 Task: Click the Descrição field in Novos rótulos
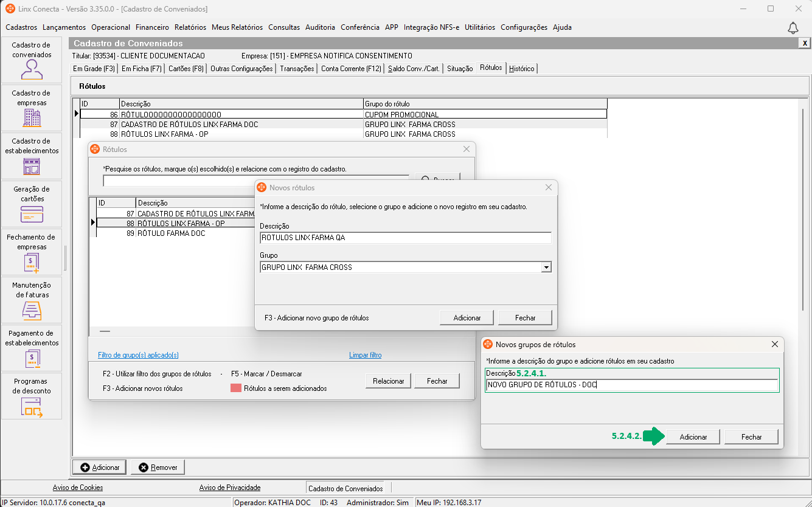tap(405, 238)
